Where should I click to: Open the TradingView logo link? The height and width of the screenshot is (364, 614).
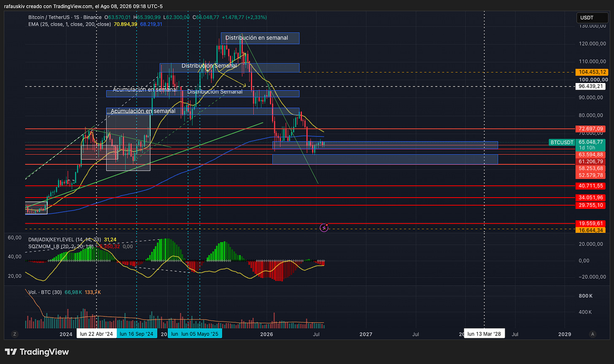tap(37, 352)
